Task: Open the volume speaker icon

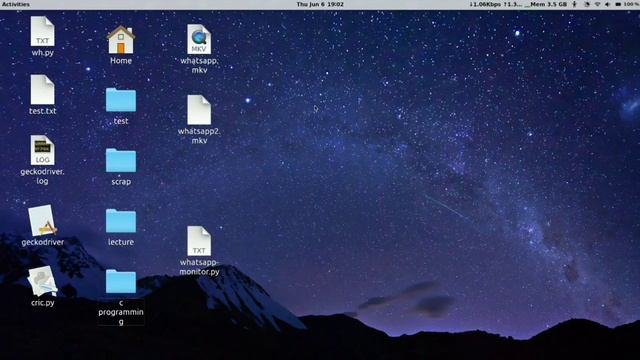Action: (x=607, y=4)
